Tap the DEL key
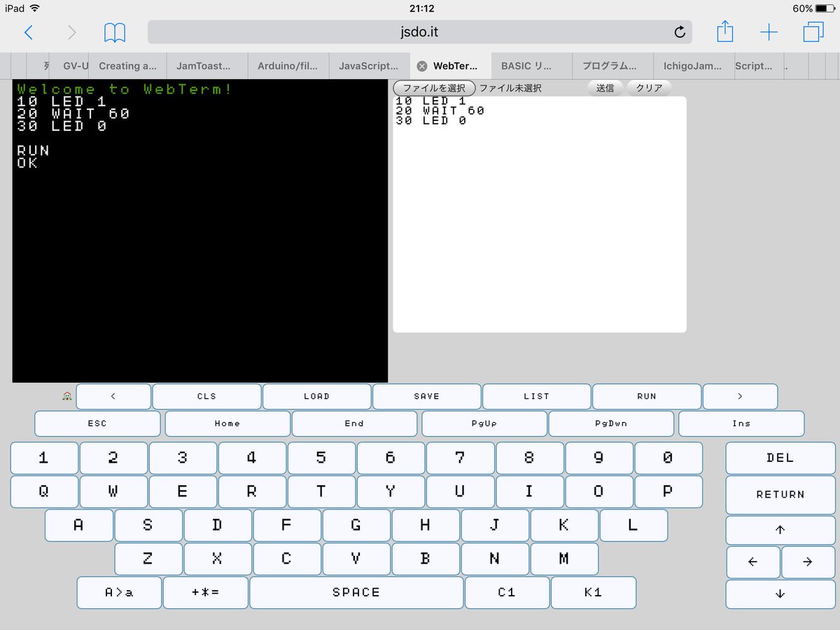Screen dimensions: 840x630 [x=780, y=458]
